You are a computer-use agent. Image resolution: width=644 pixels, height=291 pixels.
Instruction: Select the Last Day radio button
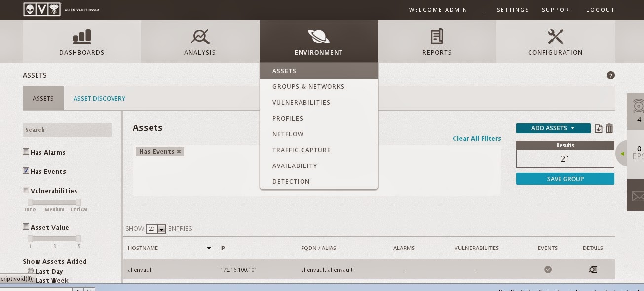31,271
